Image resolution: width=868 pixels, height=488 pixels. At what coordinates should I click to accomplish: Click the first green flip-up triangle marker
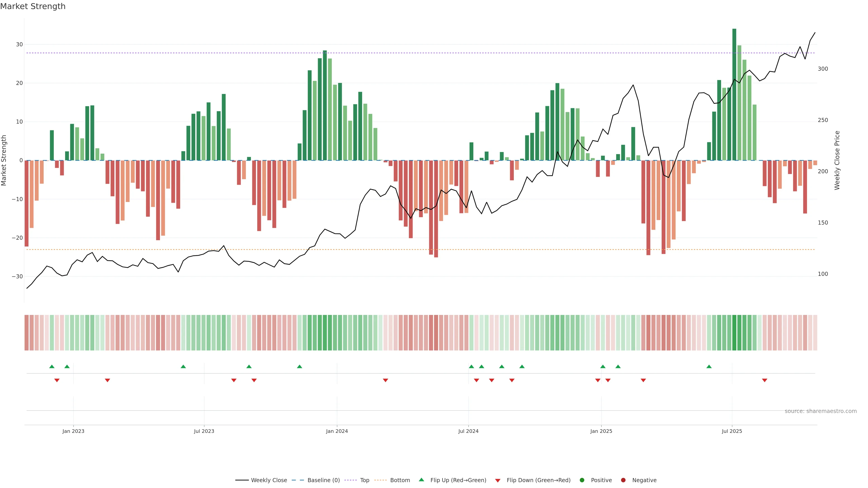click(x=52, y=366)
